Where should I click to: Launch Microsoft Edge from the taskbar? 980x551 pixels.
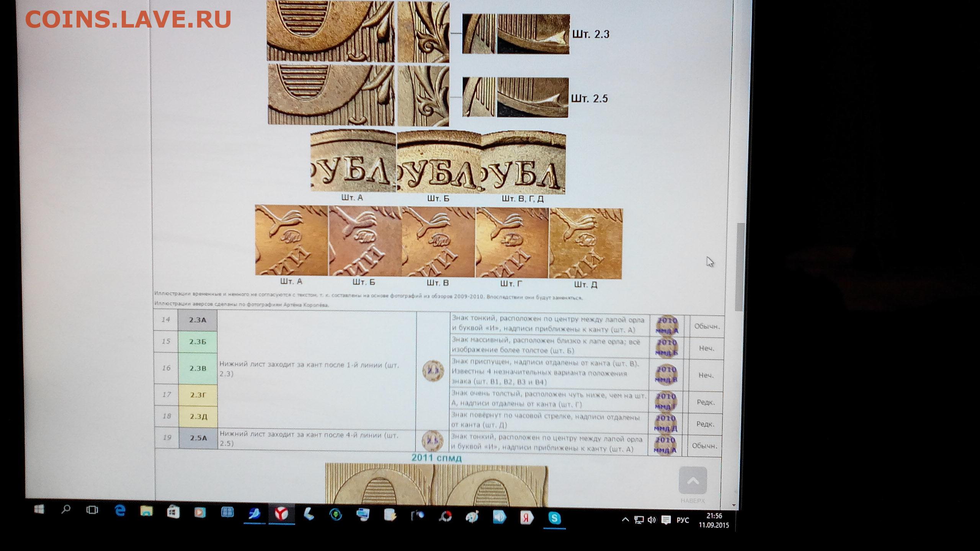(120, 511)
